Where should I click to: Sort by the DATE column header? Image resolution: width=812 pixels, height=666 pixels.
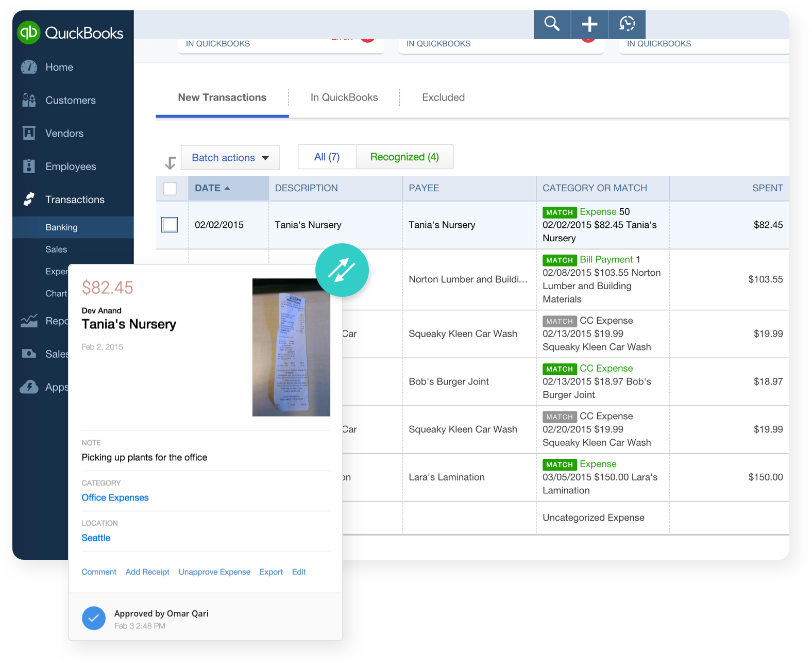click(x=228, y=188)
